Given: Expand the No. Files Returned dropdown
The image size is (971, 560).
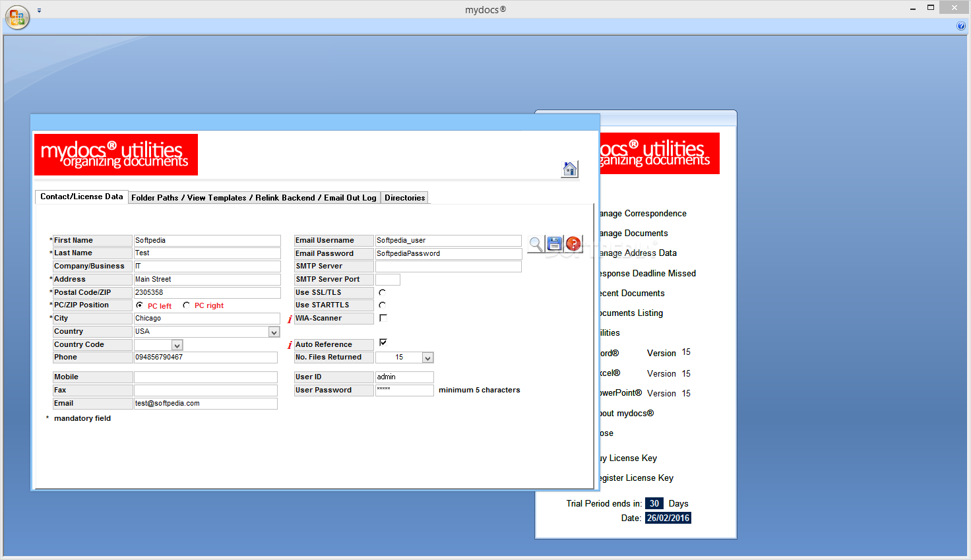Looking at the screenshot, I should pos(427,358).
